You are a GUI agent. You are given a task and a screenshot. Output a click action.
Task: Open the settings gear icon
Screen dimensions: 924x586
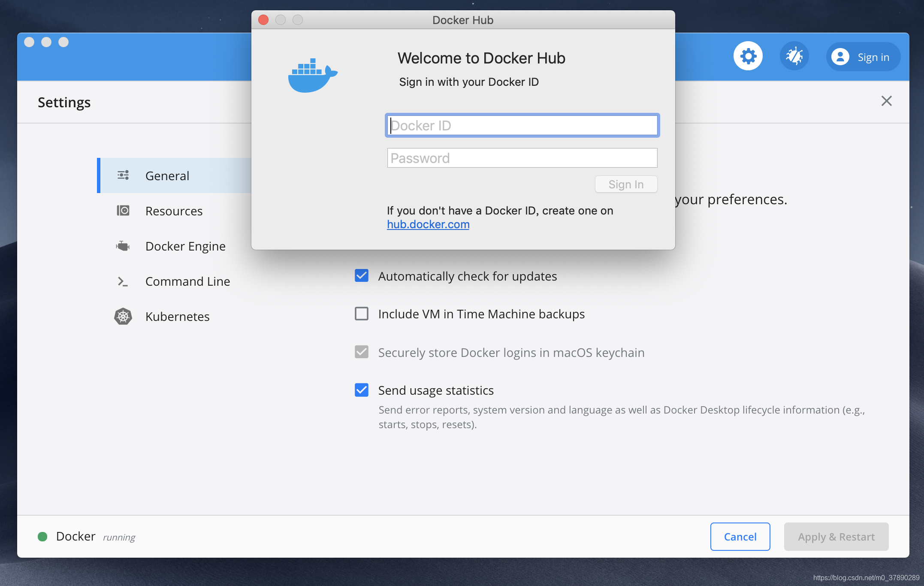click(748, 56)
